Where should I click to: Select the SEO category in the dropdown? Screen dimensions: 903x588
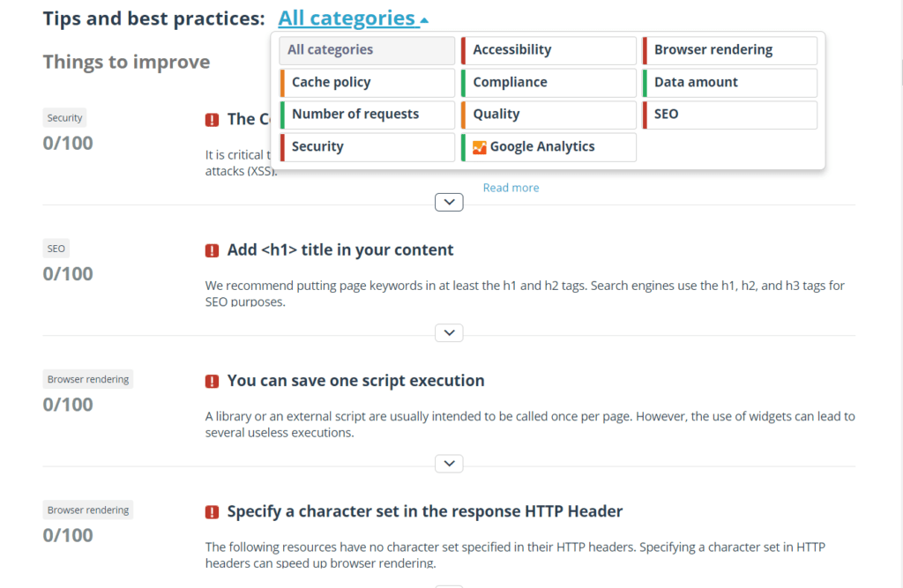729,115
